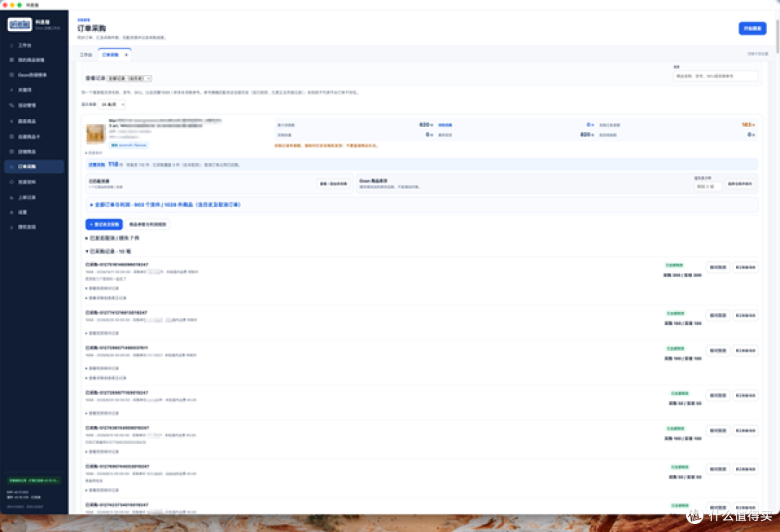Open the product thumbnail image
Screen dimensions: 780x532
(x=95, y=134)
